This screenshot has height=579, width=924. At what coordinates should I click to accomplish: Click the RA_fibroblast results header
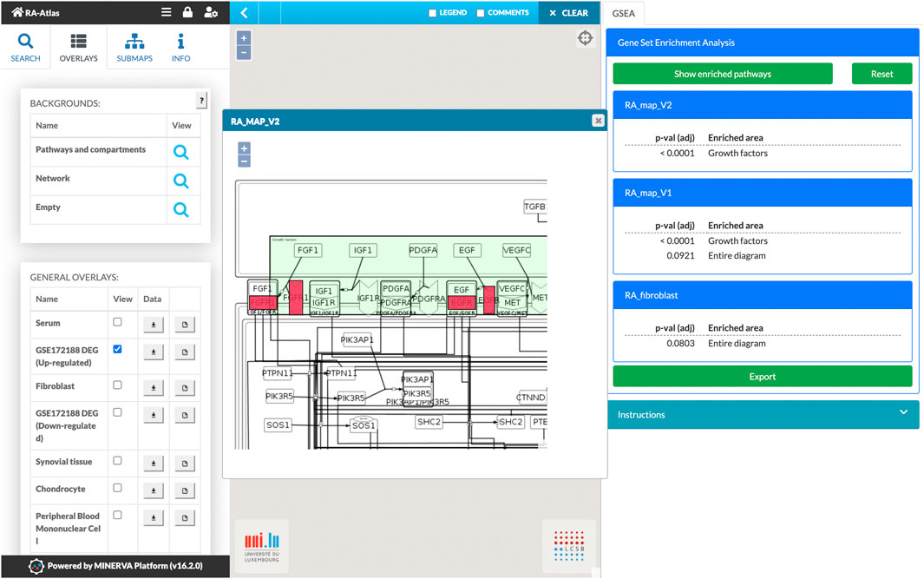763,295
